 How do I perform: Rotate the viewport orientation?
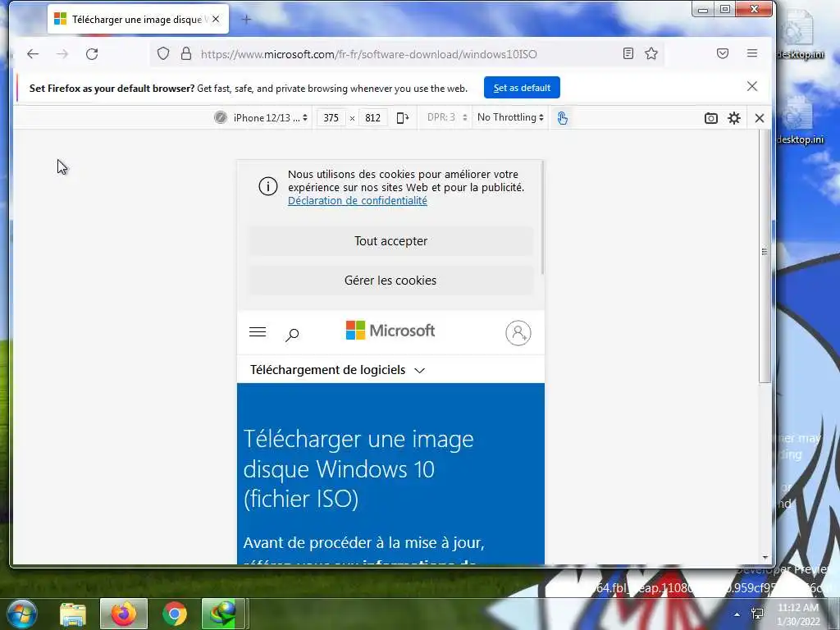[x=402, y=118]
